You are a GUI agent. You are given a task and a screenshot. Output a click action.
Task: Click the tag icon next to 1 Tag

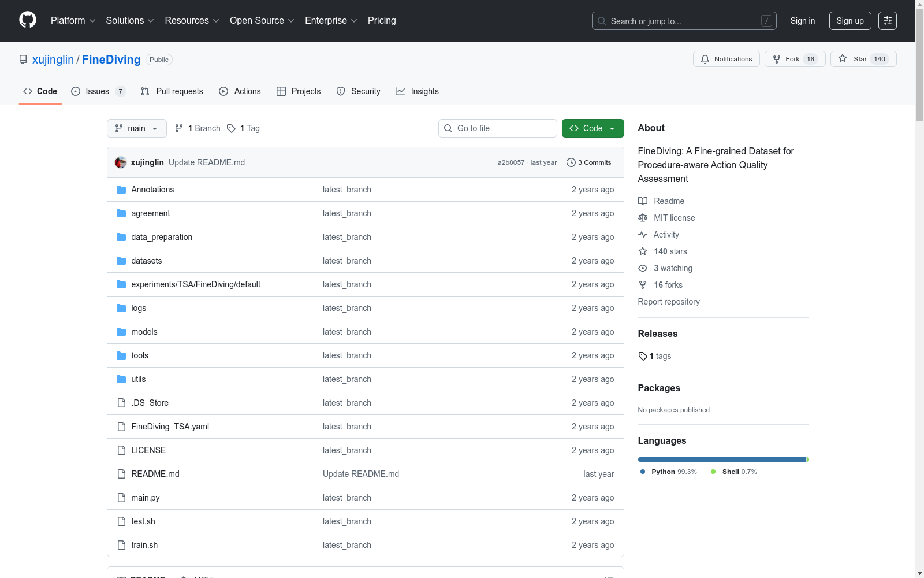(231, 128)
